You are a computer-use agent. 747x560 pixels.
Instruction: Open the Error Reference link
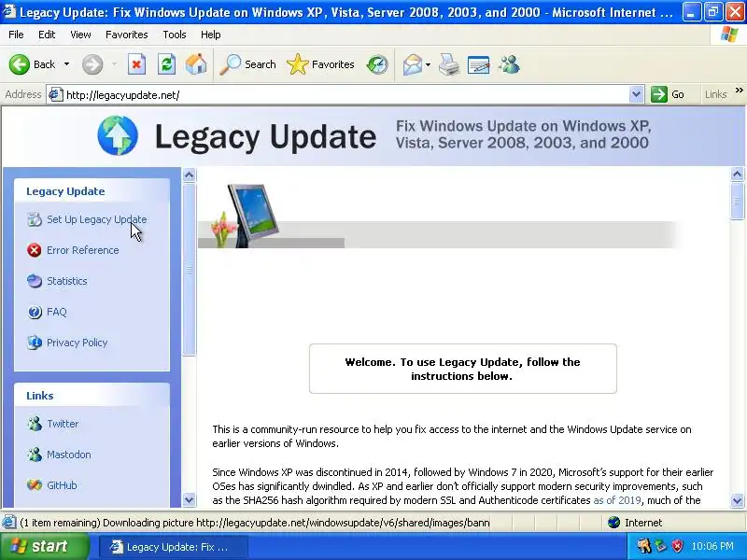tap(82, 250)
